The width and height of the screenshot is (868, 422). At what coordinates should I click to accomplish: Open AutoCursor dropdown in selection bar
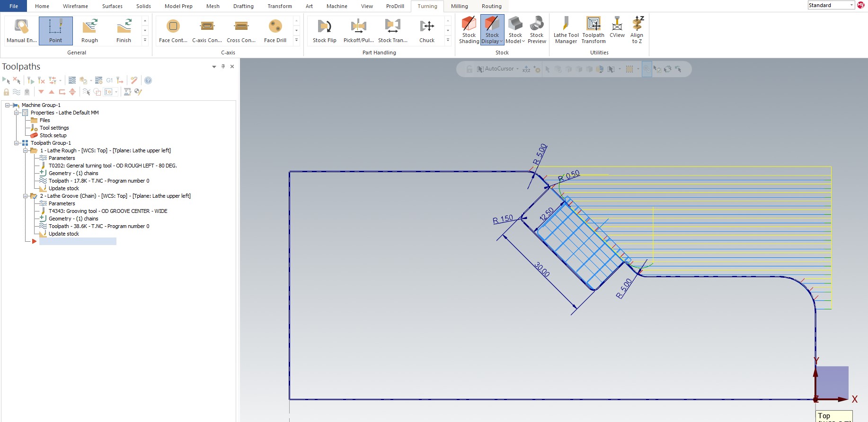point(517,69)
